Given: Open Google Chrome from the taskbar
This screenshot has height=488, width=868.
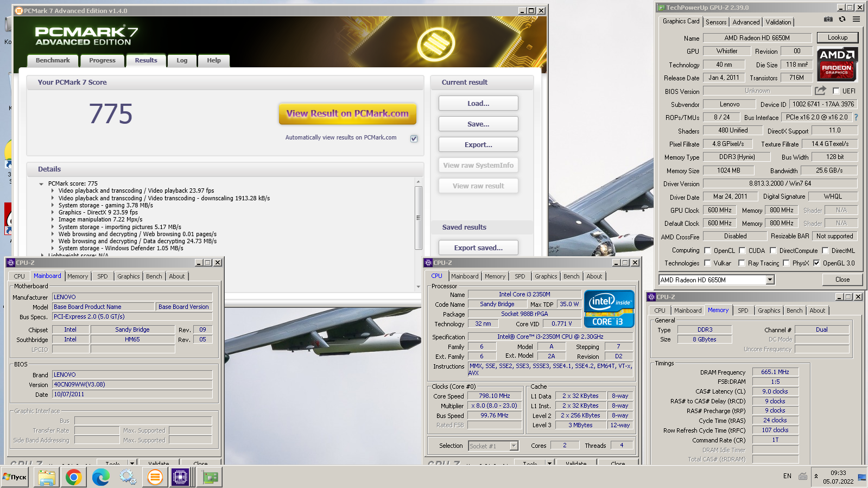Looking at the screenshot, I should pyautogui.click(x=73, y=477).
